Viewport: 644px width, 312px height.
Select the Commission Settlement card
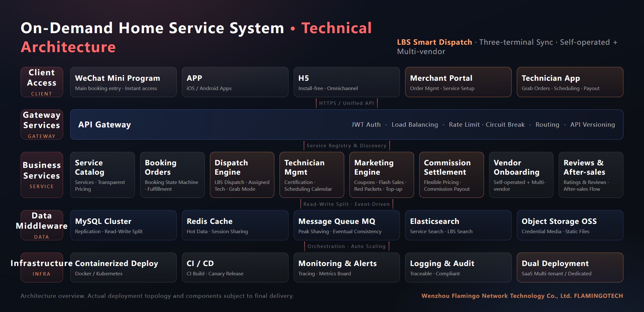click(451, 175)
